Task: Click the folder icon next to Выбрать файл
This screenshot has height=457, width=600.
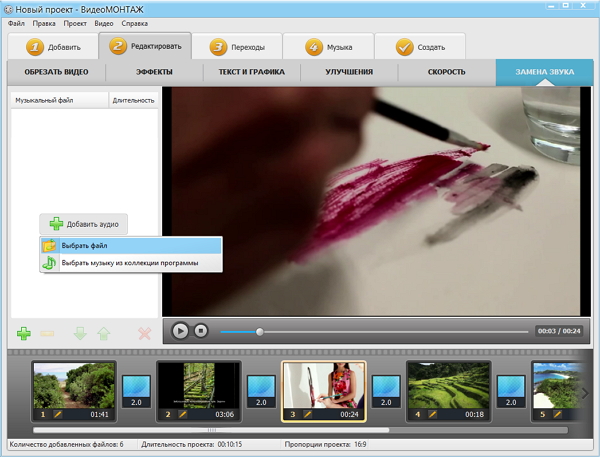Action: coord(49,245)
